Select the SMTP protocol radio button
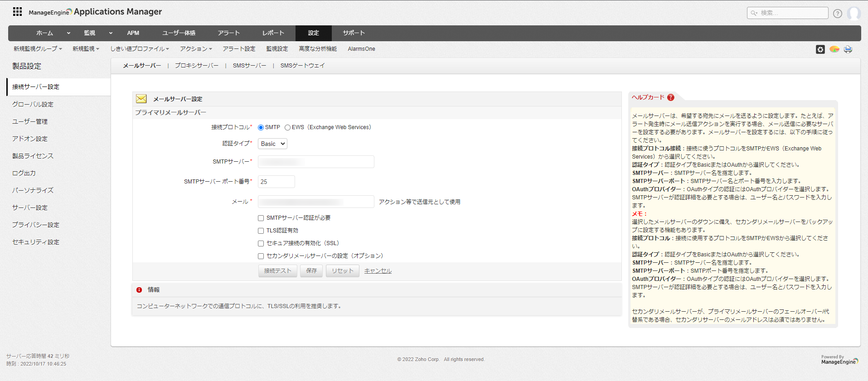 coord(261,128)
